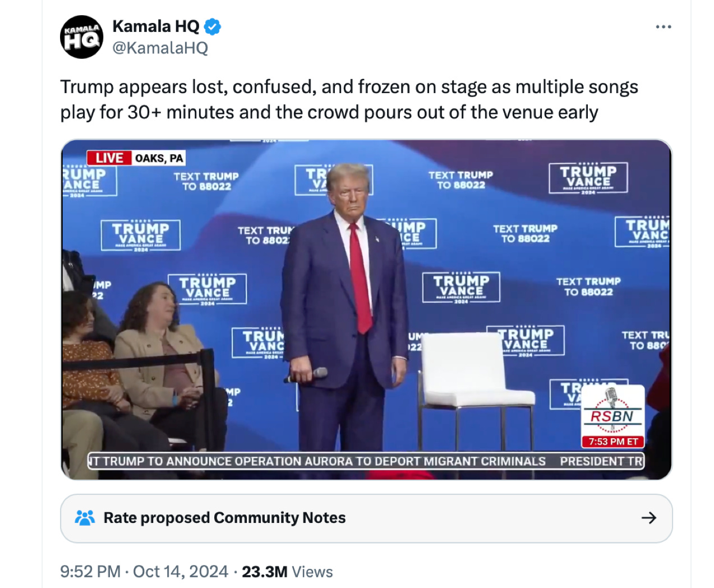View the 23.3M Views count

(287, 572)
